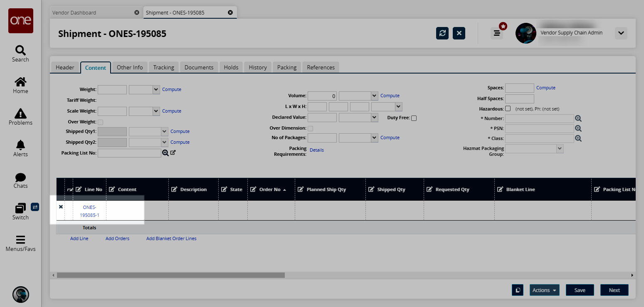Expand the Hazmat Packaging Group dropdown
Viewport: 644px width, 307px height.
coord(534,149)
